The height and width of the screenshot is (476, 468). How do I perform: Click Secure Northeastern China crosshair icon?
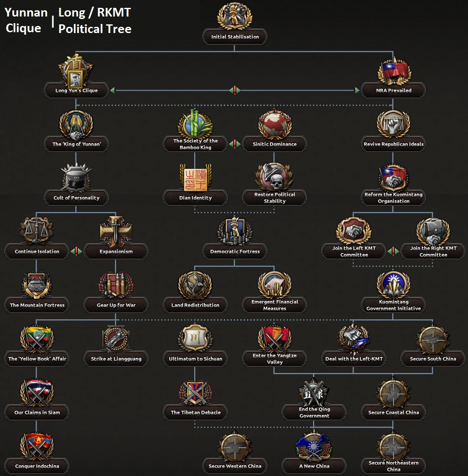(394, 446)
